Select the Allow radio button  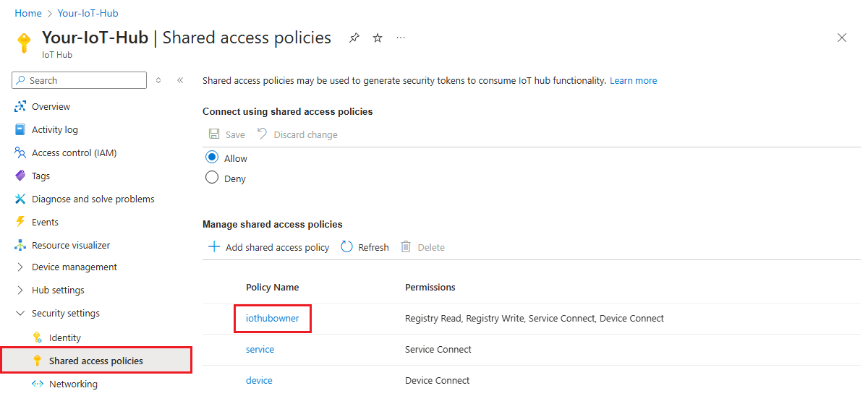(212, 158)
